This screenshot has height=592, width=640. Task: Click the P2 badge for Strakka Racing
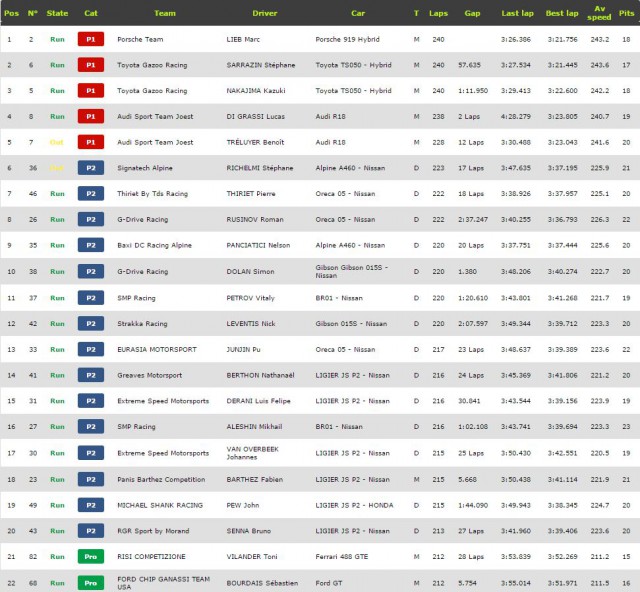pos(91,324)
